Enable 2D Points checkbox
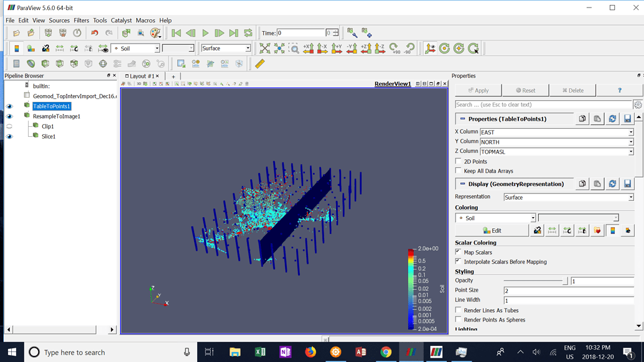 (x=459, y=161)
